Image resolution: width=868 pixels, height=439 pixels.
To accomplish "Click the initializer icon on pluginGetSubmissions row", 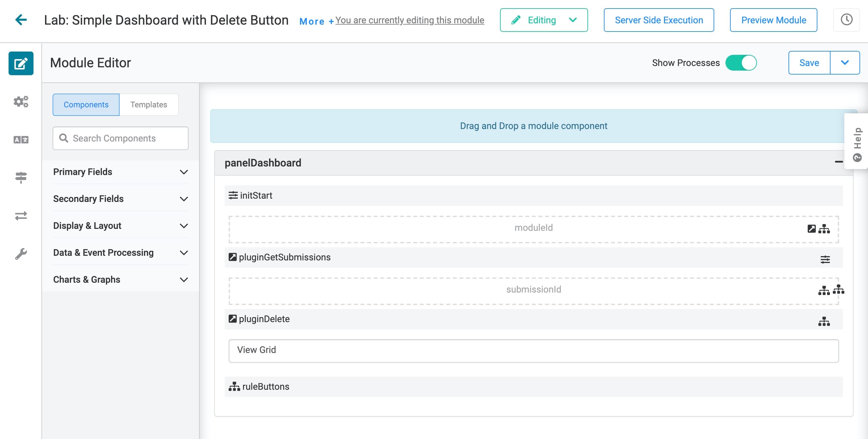I will (x=825, y=259).
